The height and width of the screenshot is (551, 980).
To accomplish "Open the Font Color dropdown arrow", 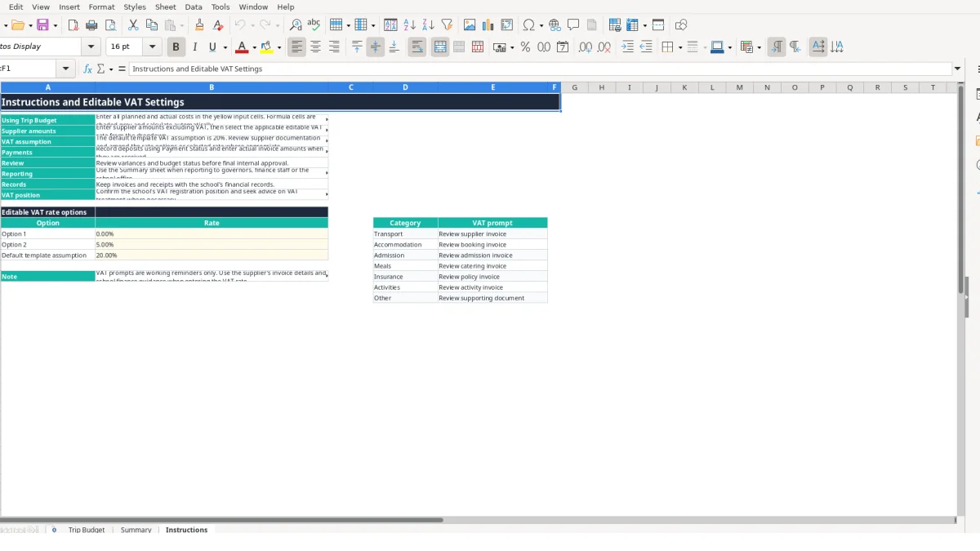I will (x=254, y=47).
